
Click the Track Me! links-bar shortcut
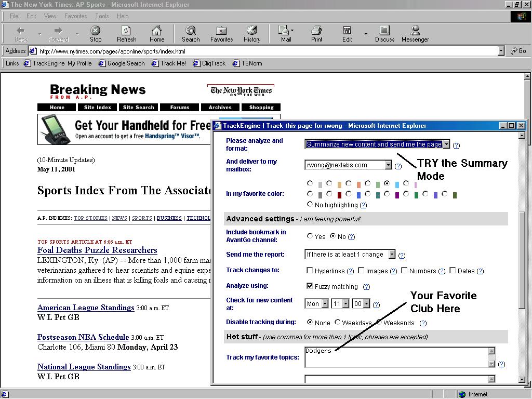(x=169, y=63)
